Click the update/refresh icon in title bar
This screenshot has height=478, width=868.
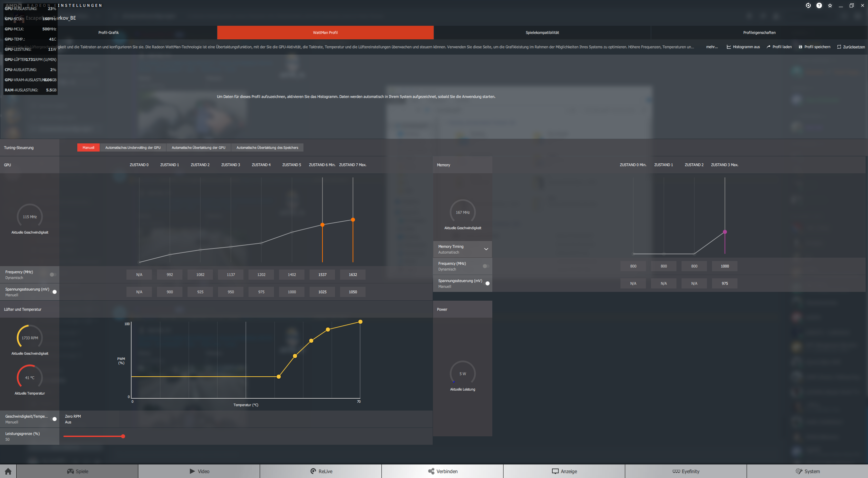click(808, 5)
